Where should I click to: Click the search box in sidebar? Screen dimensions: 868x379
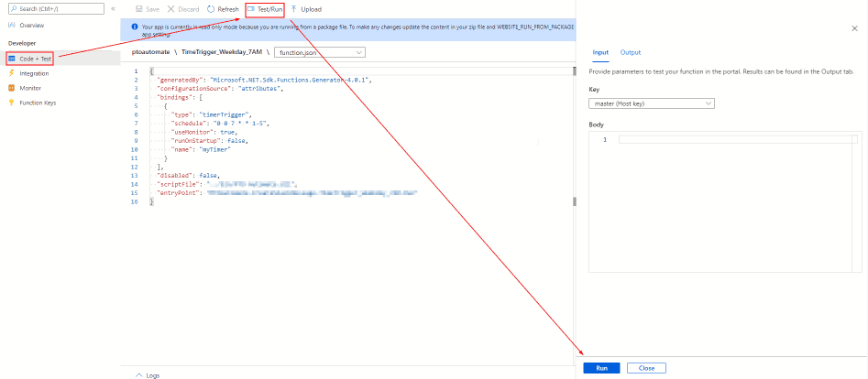(56, 9)
